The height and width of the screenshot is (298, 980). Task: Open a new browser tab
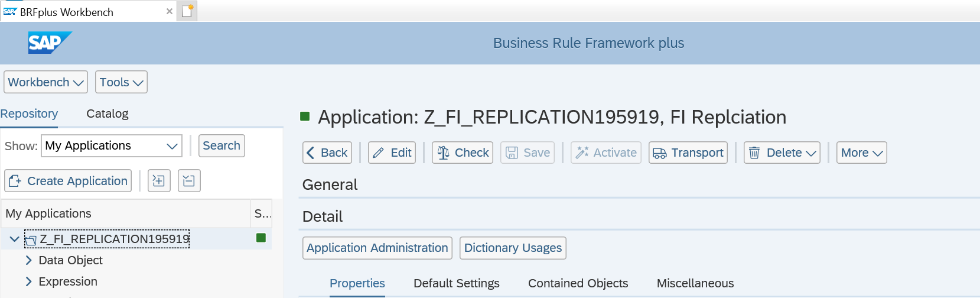pyautogui.click(x=187, y=11)
